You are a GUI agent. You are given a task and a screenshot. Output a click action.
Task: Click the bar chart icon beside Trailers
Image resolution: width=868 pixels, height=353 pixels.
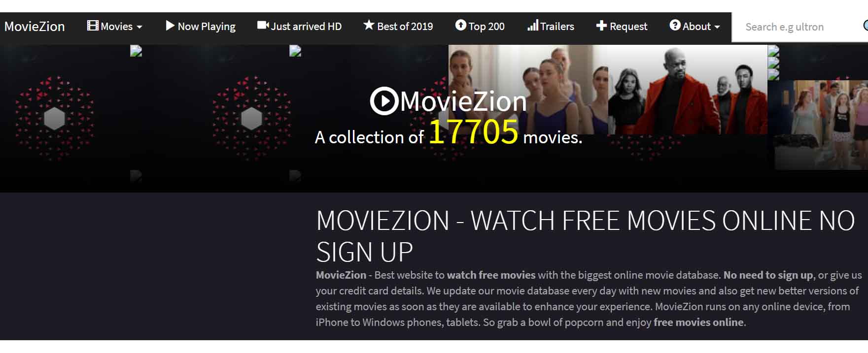(532, 26)
